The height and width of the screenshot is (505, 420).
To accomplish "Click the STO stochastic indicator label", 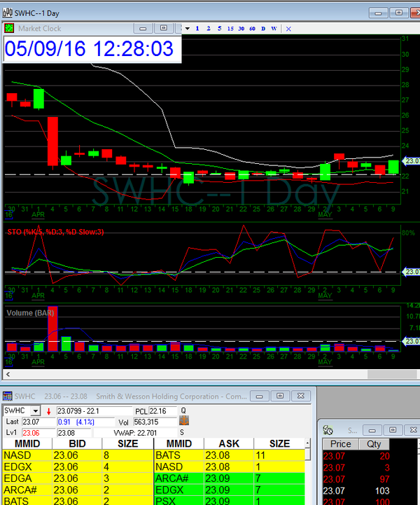I will (55, 232).
